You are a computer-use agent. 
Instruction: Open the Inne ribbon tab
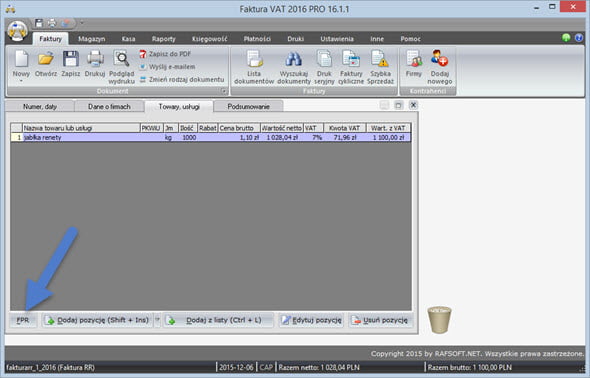click(x=377, y=39)
